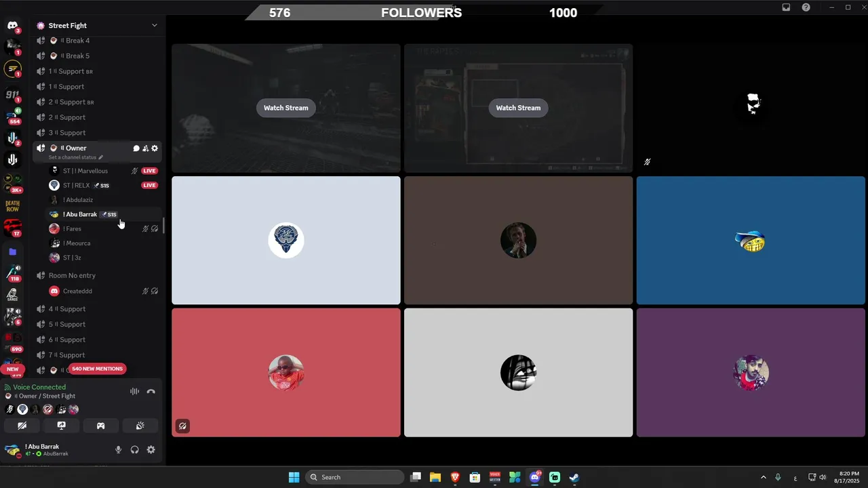
Task: Edit Owner channel settings gear
Action: point(155,148)
